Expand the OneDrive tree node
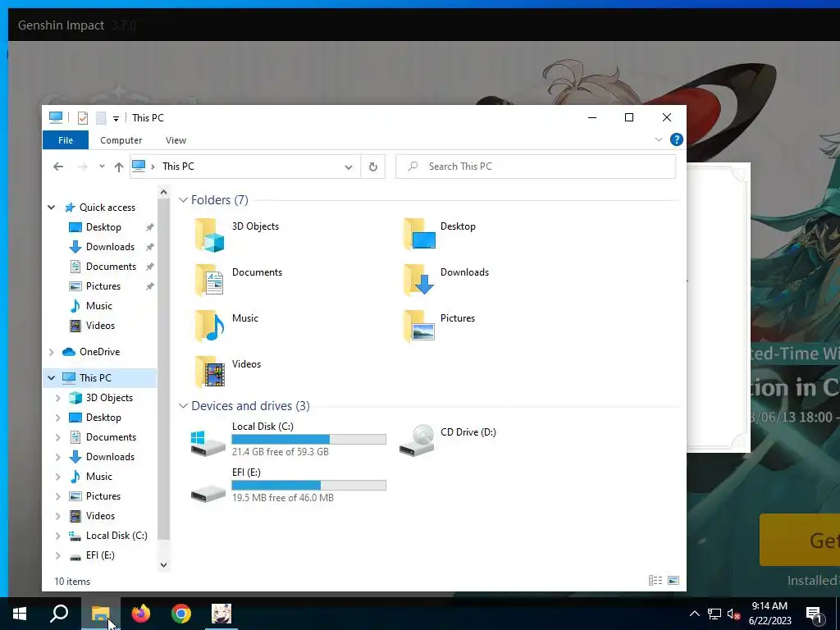 (52, 352)
